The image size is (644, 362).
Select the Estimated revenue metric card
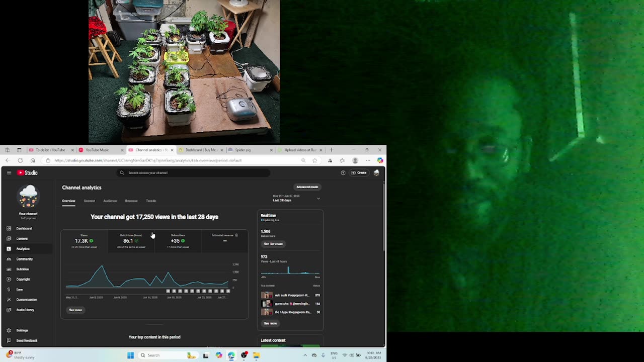tap(224, 241)
